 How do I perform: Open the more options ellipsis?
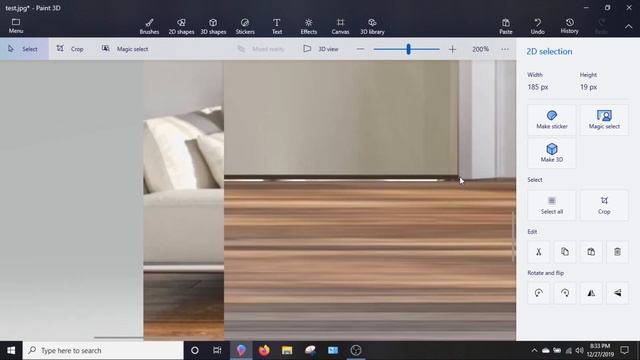click(x=505, y=49)
